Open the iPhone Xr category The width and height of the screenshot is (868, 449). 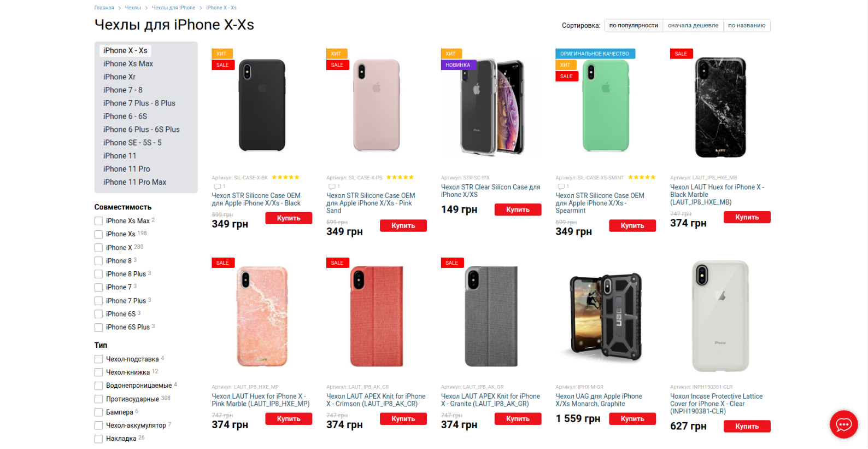pyautogui.click(x=119, y=77)
